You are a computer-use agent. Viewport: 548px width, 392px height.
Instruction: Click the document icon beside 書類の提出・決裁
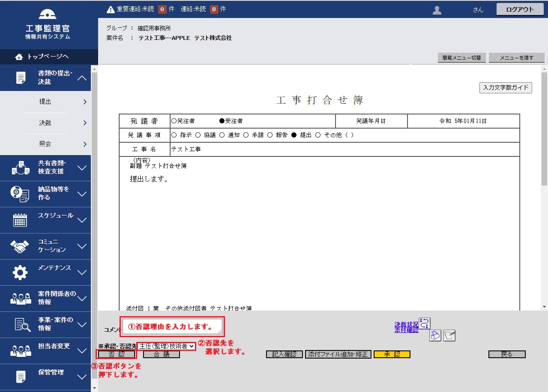pos(21,78)
